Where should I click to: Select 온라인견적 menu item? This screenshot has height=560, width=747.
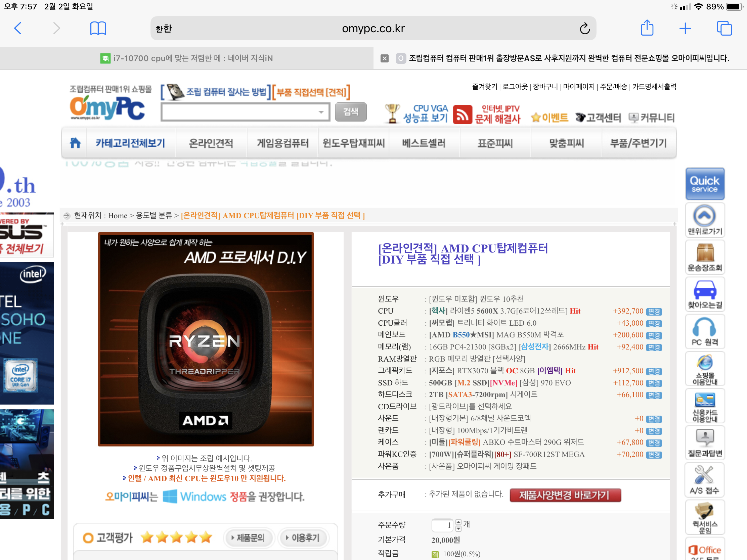pyautogui.click(x=211, y=143)
